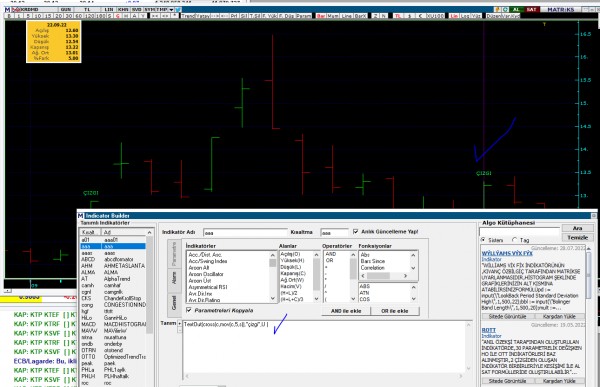The width and height of the screenshot is (600, 387).
Task: Click the Twitter bird icon in chart header
Action: tap(178, 9)
